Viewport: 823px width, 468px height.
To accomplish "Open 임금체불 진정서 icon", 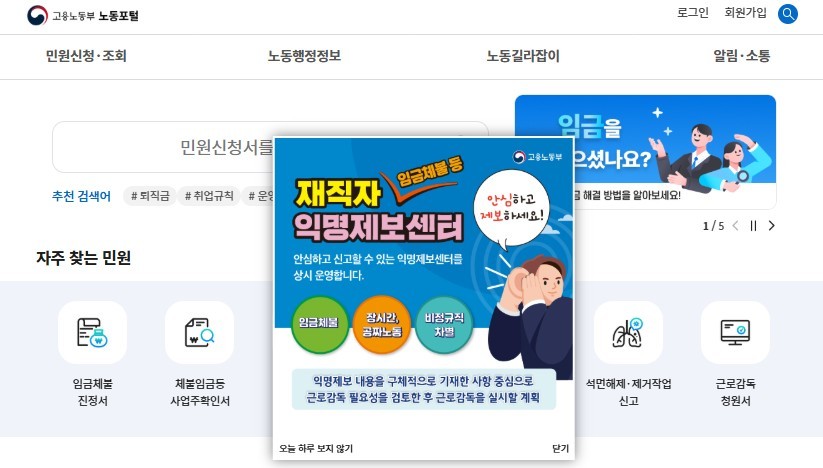I will point(92,333).
